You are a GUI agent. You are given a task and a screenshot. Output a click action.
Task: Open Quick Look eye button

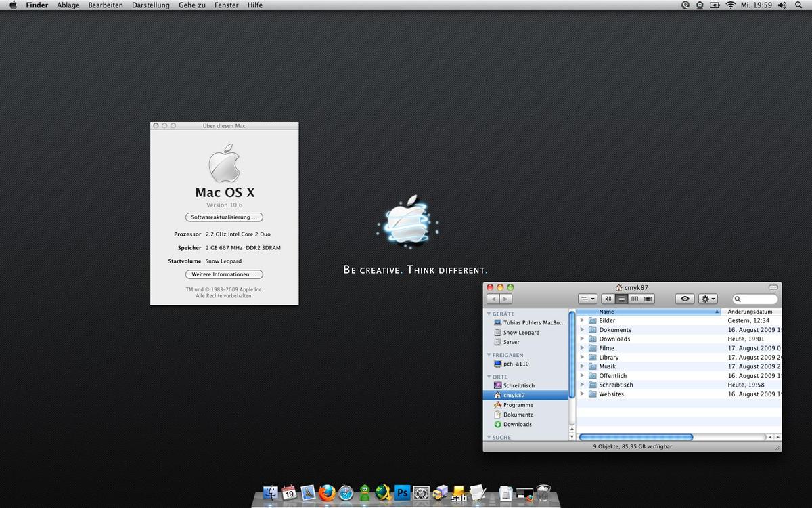[x=685, y=299]
